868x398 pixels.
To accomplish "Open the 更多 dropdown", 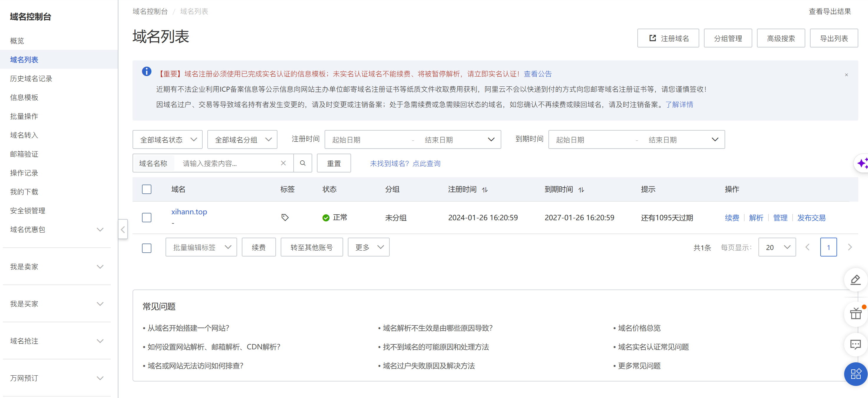I will 369,247.
